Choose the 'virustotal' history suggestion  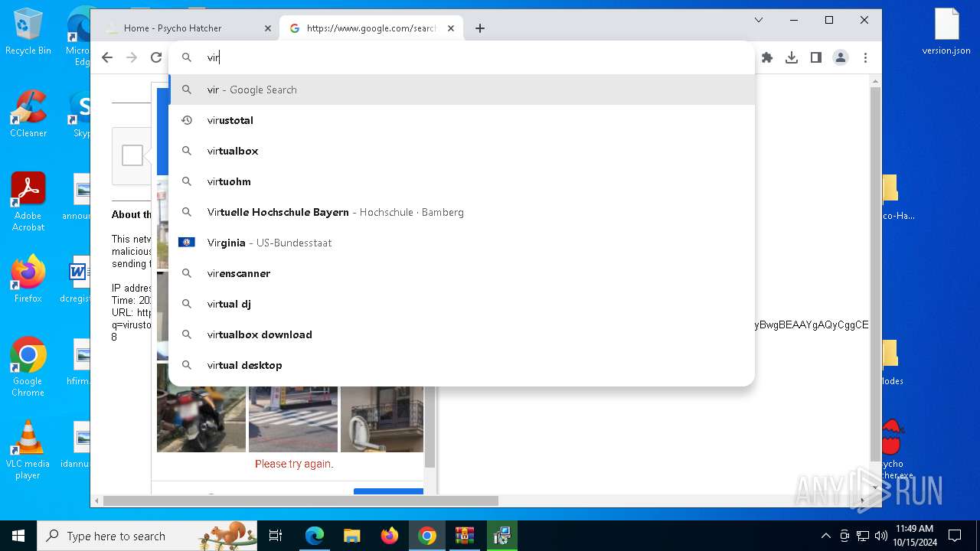(x=462, y=120)
